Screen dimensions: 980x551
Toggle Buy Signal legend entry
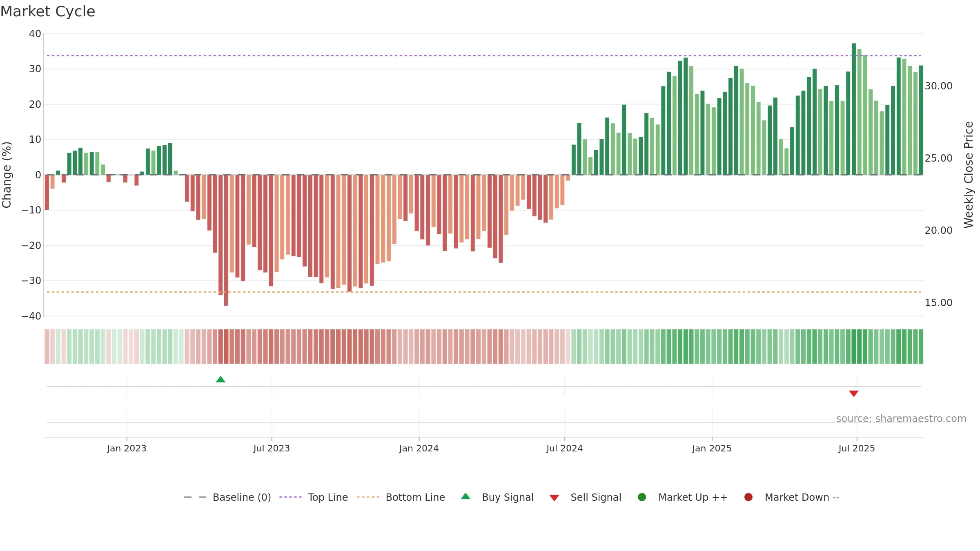tap(497, 497)
